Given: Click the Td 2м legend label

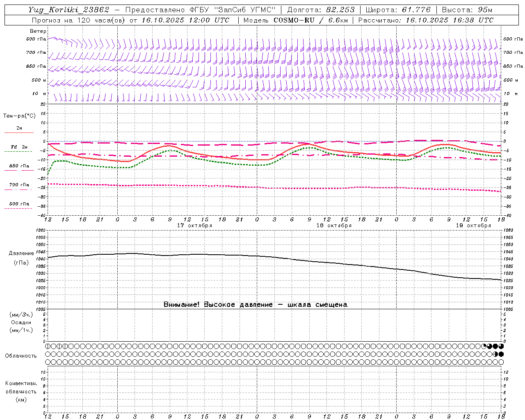Looking at the screenshot, I should [x=19, y=147].
